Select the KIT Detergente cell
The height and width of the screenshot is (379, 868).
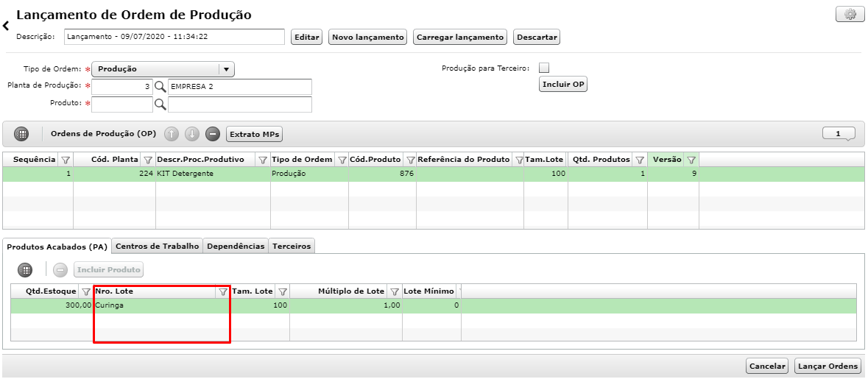213,174
